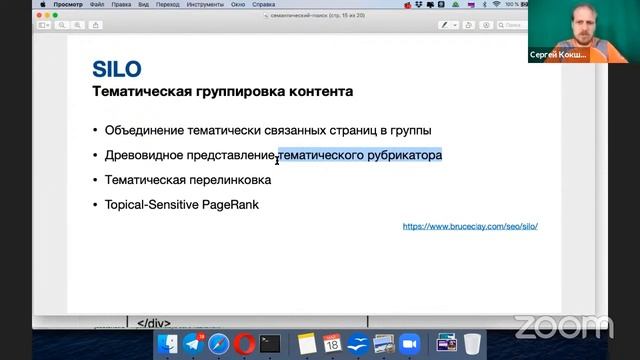This screenshot has width=640, height=360.
Task: Click the red tomato menu bar icon
Action: tap(407, 4)
